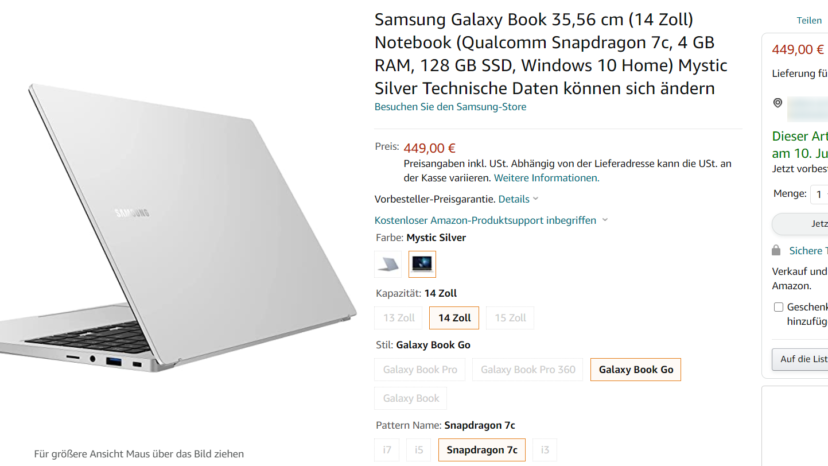Open the Menge quantity dropdown
Screen dimensions: 828x466
pos(819,194)
